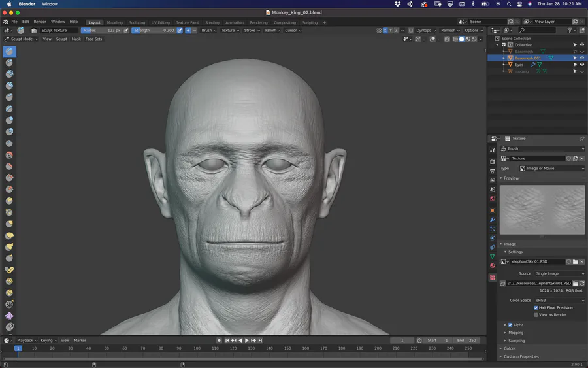The height and width of the screenshot is (368, 588).
Task: Open the Mask menu in viewport header
Action: pyautogui.click(x=76, y=39)
